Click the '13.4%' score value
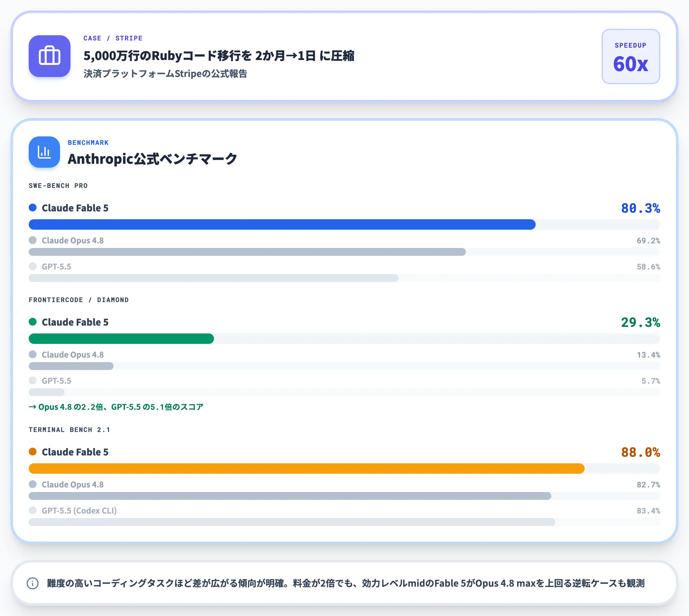Image resolution: width=689 pixels, height=616 pixels. coord(648,355)
